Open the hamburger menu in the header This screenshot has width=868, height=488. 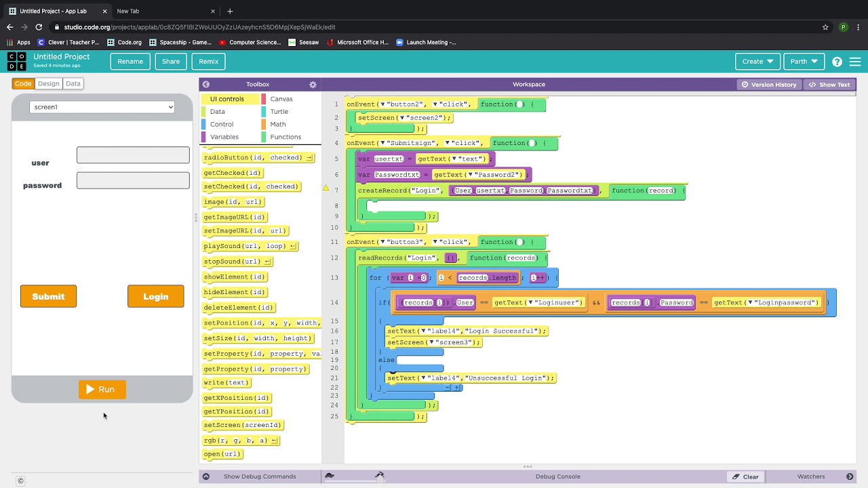pos(854,62)
